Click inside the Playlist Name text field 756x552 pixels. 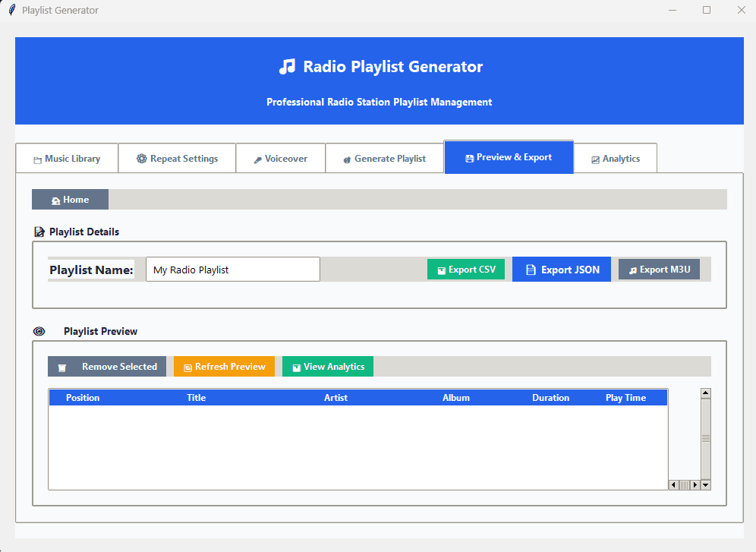pyautogui.click(x=232, y=269)
